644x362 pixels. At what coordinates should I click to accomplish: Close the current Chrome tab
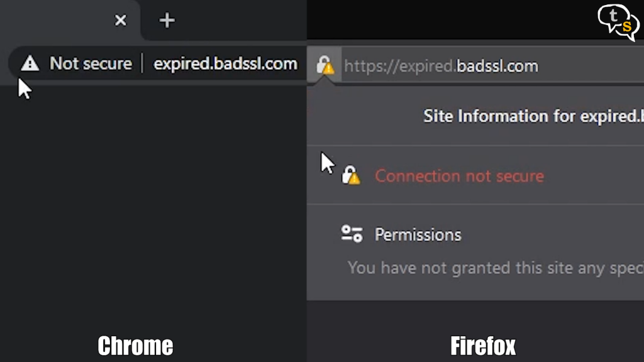click(x=121, y=20)
